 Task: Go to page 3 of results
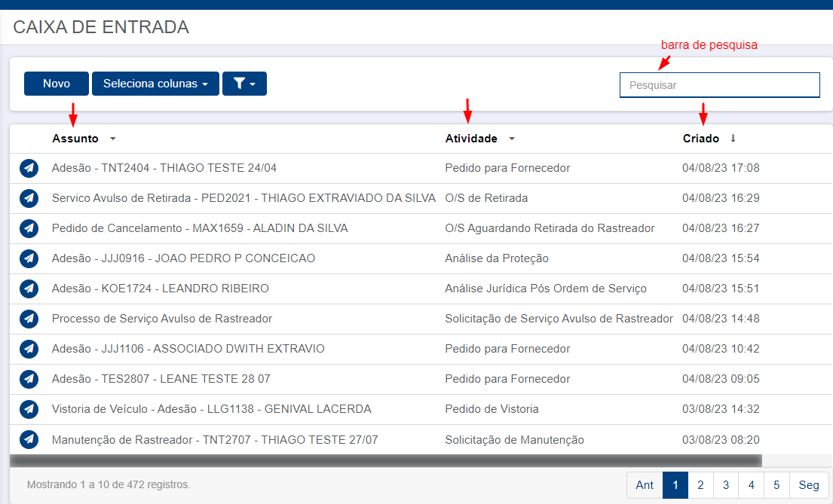pyautogui.click(x=726, y=485)
